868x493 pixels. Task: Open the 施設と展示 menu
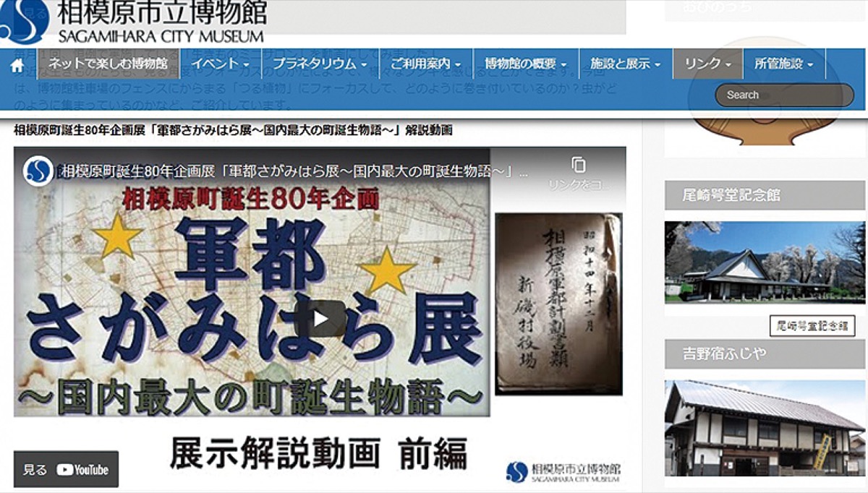[625, 64]
